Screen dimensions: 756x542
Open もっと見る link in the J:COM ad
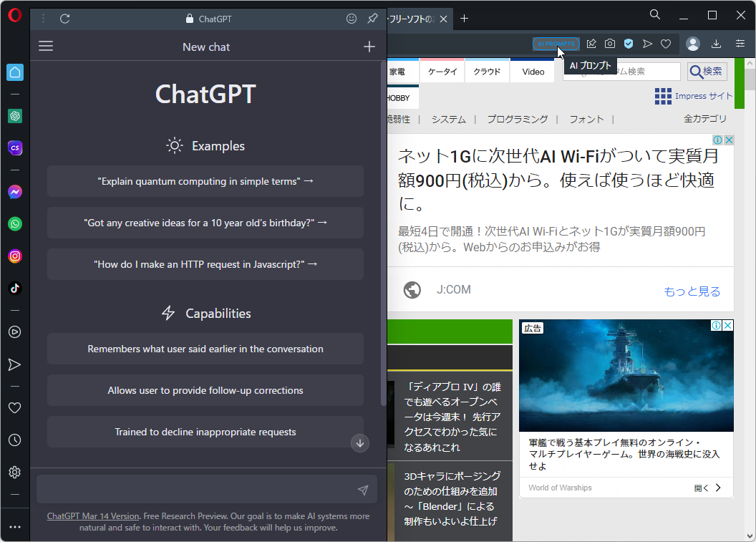pyautogui.click(x=692, y=290)
